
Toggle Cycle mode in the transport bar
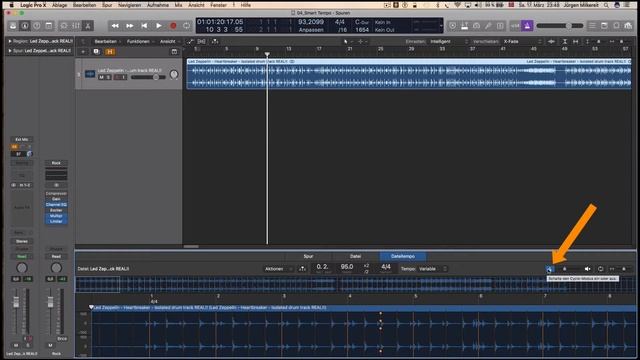tap(187, 26)
